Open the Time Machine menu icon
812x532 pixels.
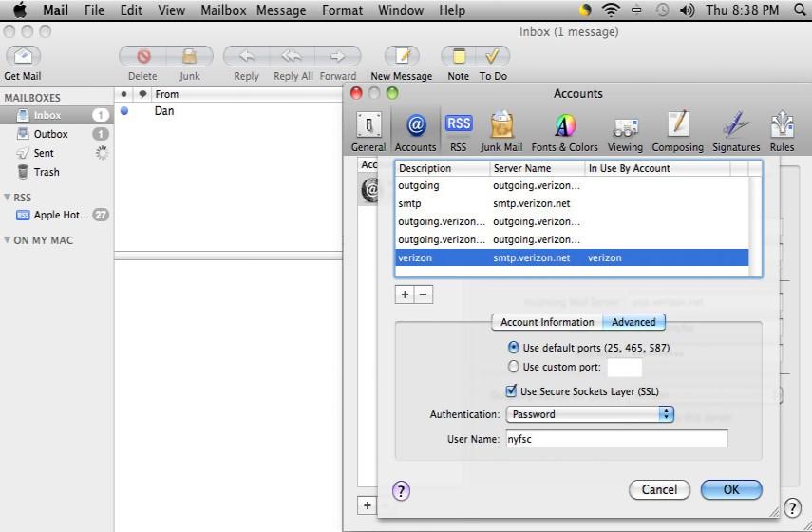pos(662,9)
